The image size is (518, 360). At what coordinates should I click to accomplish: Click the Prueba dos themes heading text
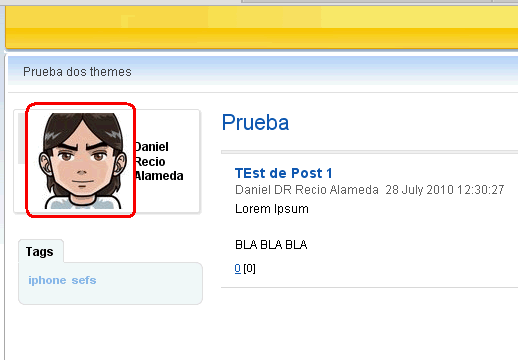click(77, 72)
